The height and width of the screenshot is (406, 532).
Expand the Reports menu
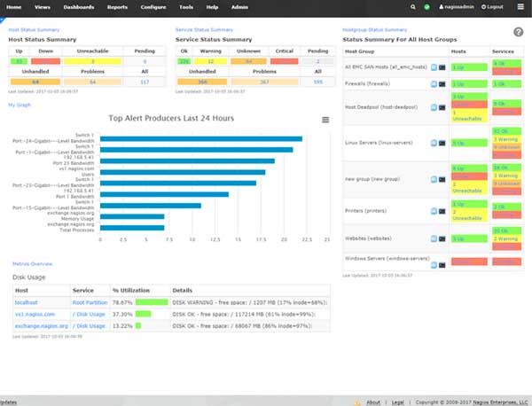(x=116, y=6)
